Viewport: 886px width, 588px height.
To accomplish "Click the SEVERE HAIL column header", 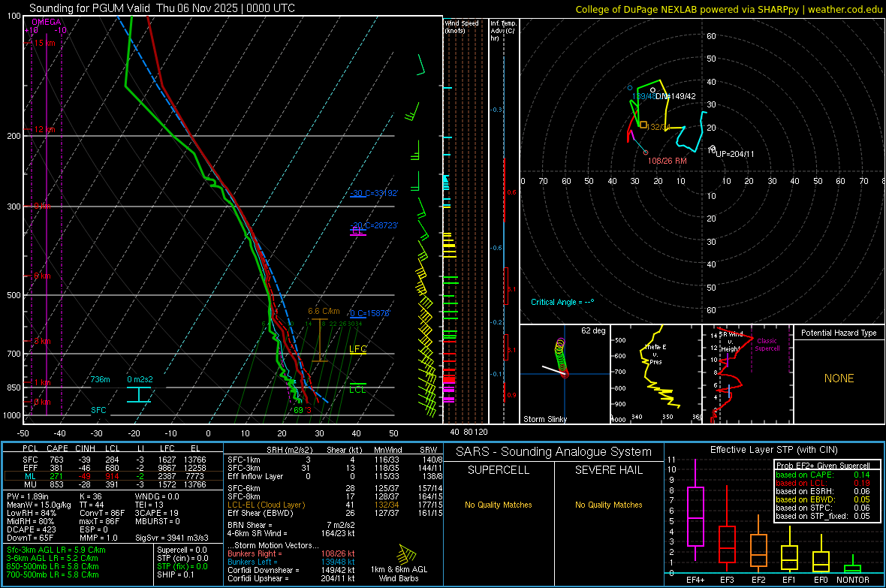I will click(x=608, y=470).
